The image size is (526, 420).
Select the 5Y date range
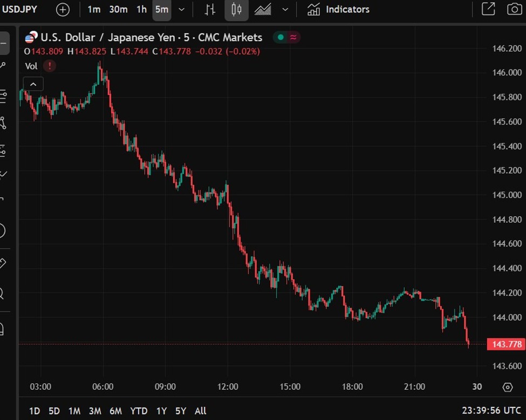[181, 411]
